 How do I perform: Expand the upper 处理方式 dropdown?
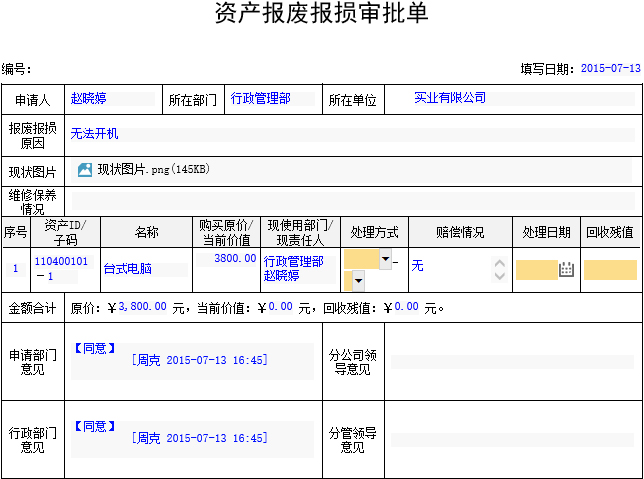point(386,260)
